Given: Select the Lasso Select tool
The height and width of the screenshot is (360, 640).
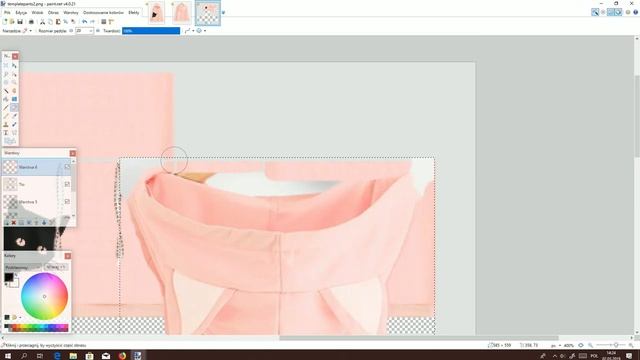Looking at the screenshot, I should (x=6, y=74).
